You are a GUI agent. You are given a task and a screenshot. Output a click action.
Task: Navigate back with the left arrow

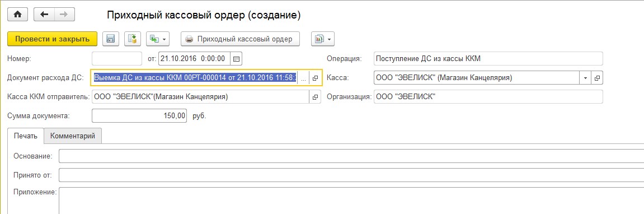(x=44, y=15)
